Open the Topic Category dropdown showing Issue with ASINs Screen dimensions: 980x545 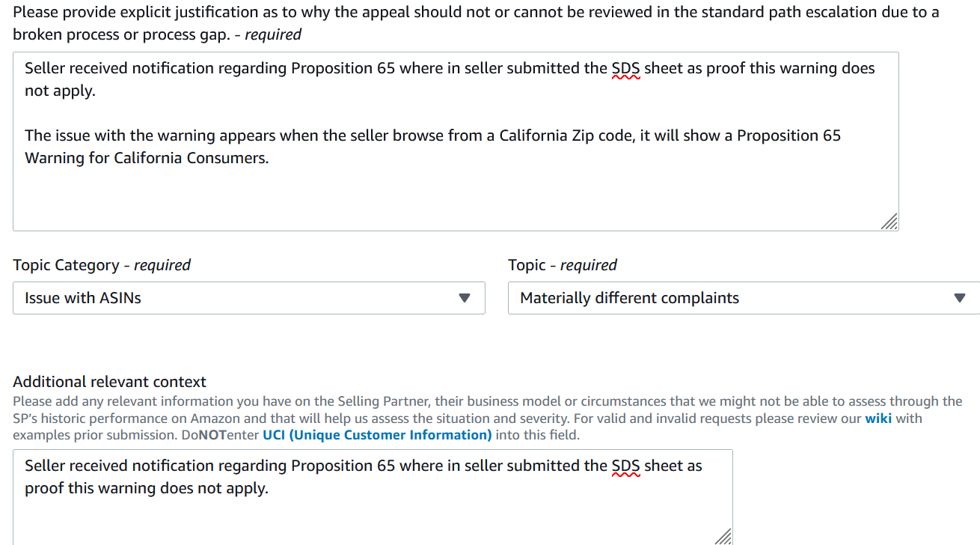(249, 298)
